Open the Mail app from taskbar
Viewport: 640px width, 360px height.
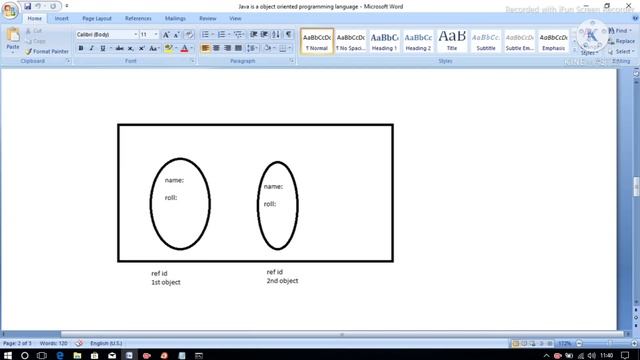[112, 356]
